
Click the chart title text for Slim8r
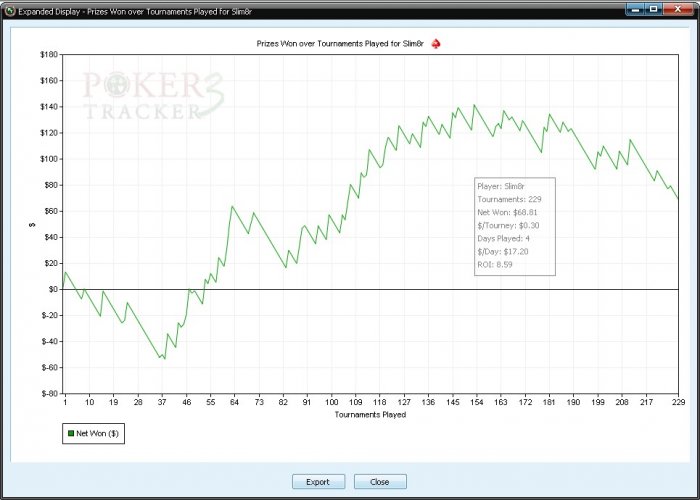click(340, 44)
